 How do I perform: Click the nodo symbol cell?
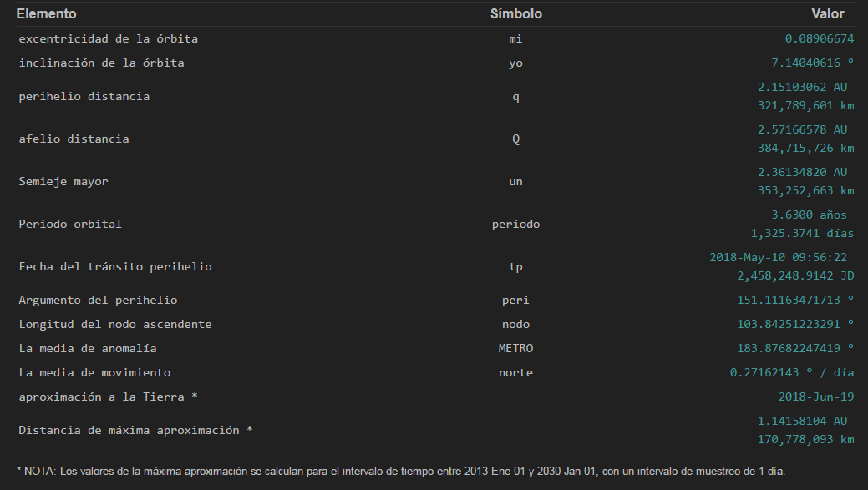(515, 325)
